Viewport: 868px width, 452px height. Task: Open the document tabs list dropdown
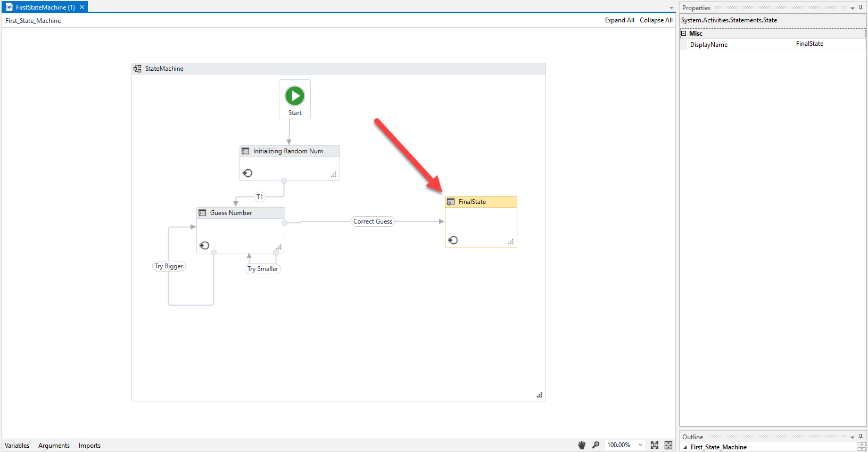[672, 8]
